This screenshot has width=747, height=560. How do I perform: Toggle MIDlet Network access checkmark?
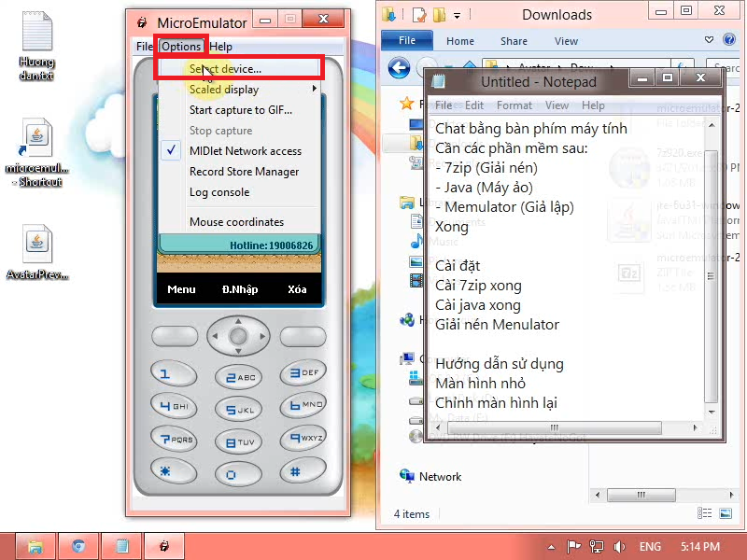click(171, 150)
